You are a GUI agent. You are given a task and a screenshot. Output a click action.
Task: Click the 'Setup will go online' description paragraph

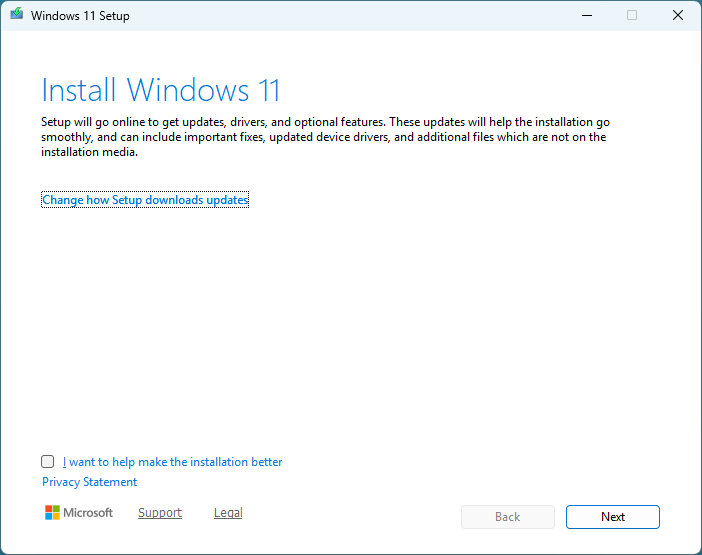tap(325, 137)
